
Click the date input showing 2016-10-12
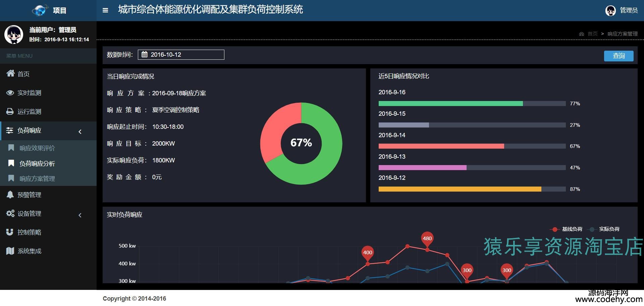[181, 55]
